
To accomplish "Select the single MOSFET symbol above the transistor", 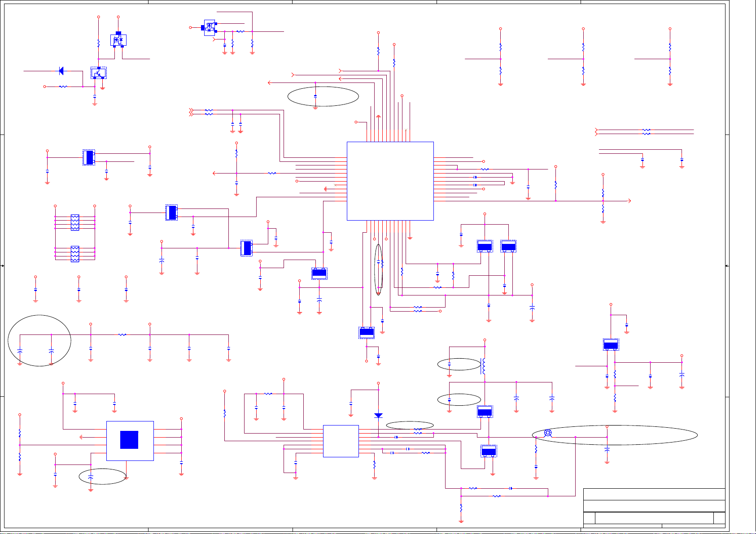I will click(118, 39).
